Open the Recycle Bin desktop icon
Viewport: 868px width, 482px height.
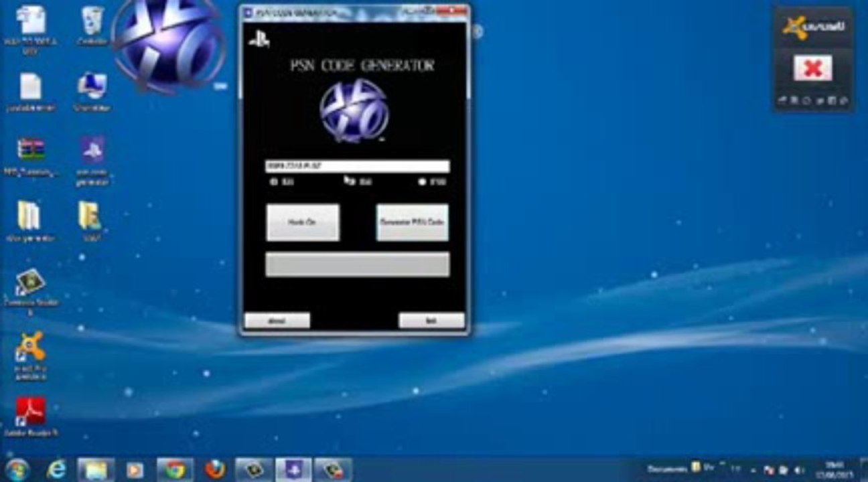pyautogui.click(x=92, y=26)
